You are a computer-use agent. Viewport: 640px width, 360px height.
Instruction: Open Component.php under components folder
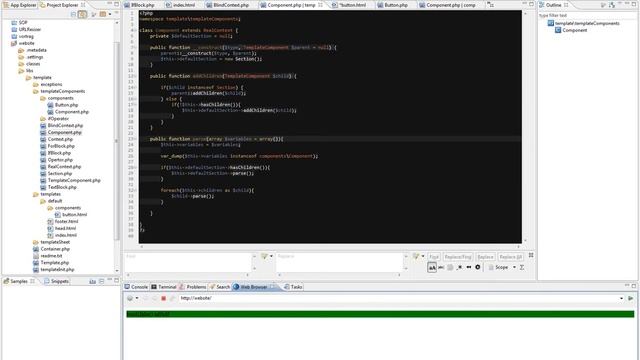pyautogui.click(x=68, y=112)
